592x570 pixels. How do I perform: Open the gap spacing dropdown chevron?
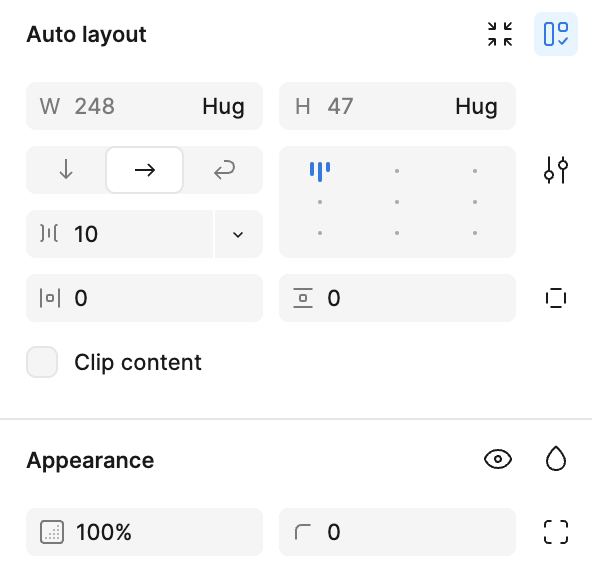[238, 234]
